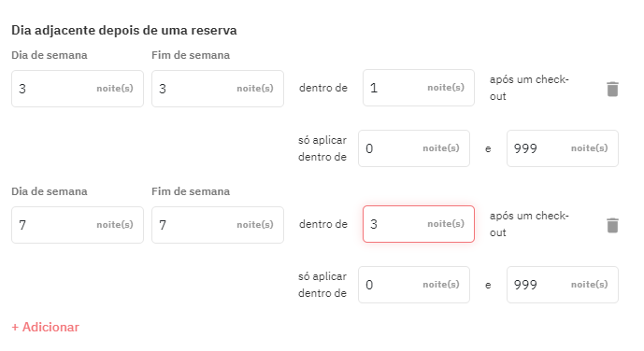Delete the second rule with 7 nights
Image resolution: width=644 pixels, height=351 pixels.
click(x=612, y=225)
